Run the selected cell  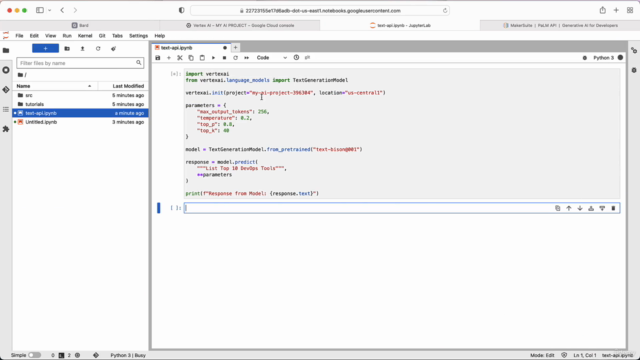[213, 58]
